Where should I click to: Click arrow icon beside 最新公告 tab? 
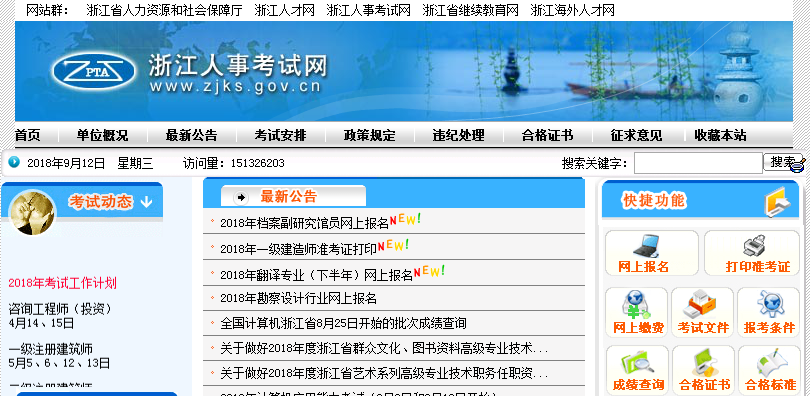[x=241, y=197]
